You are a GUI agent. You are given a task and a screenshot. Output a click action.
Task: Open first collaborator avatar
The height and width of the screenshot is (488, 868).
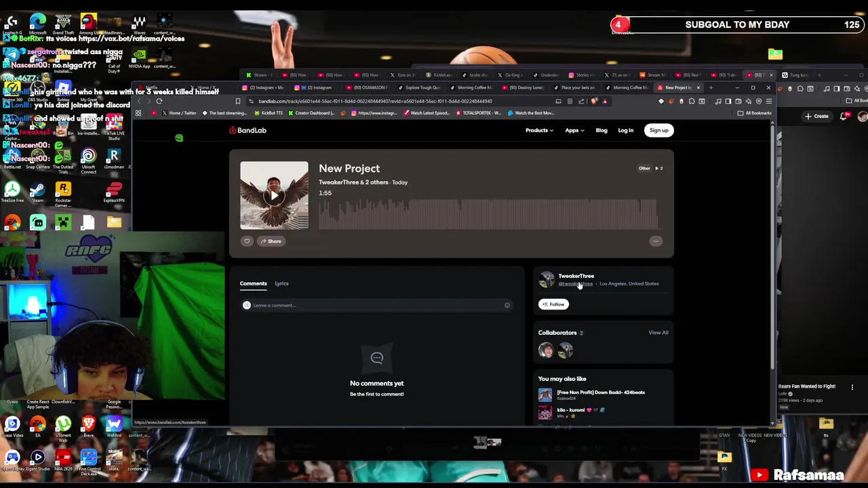546,350
